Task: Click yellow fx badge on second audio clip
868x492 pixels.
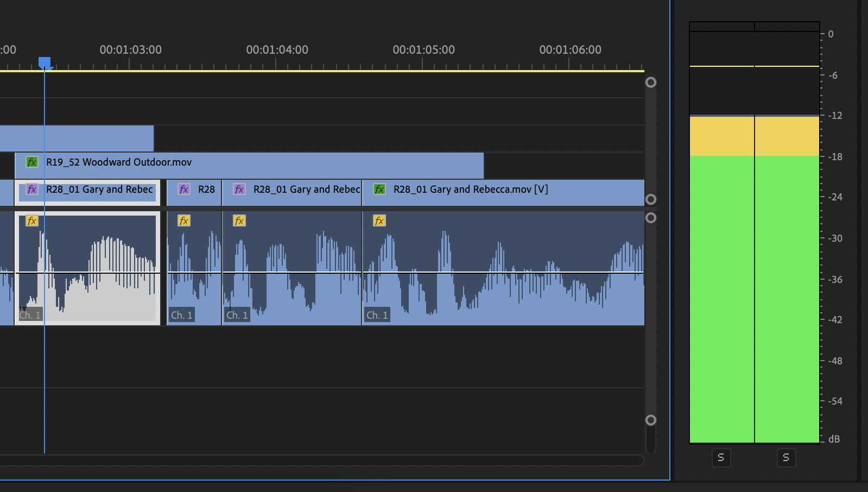Action: (x=184, y=221)
